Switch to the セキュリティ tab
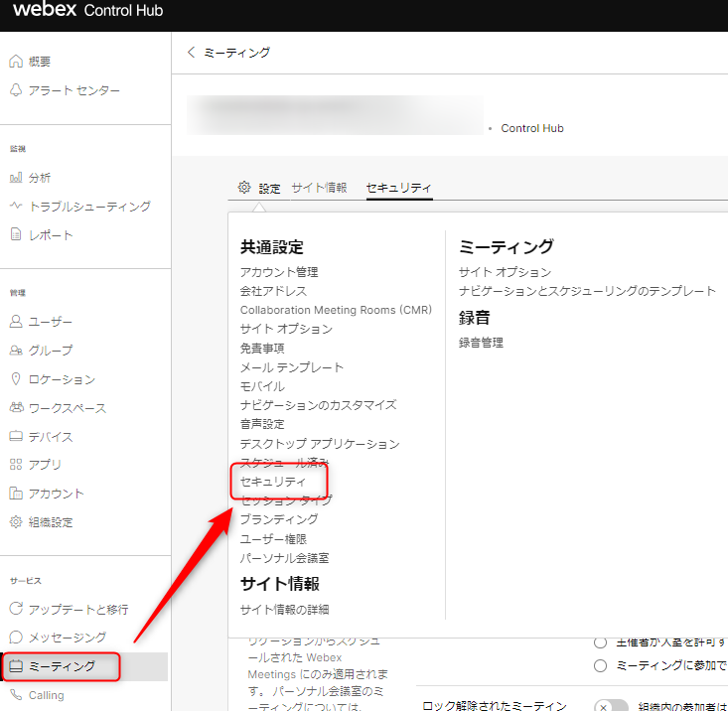The width and height of the screenshot is (728, 711). point(399,188)
